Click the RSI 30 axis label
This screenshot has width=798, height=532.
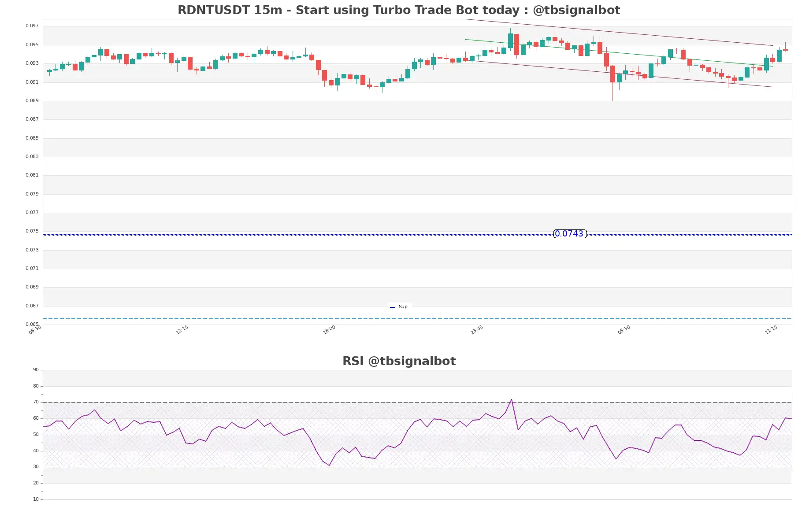pos(36,466)
